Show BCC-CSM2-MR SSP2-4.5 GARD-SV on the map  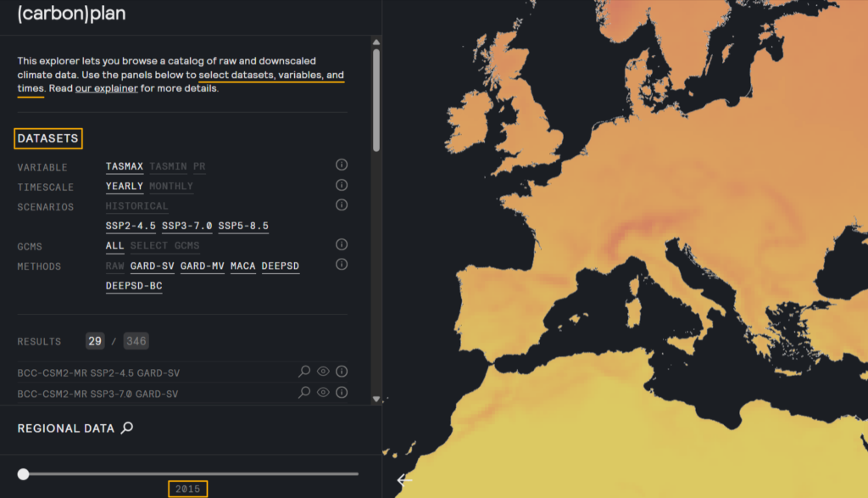(323, 371)
